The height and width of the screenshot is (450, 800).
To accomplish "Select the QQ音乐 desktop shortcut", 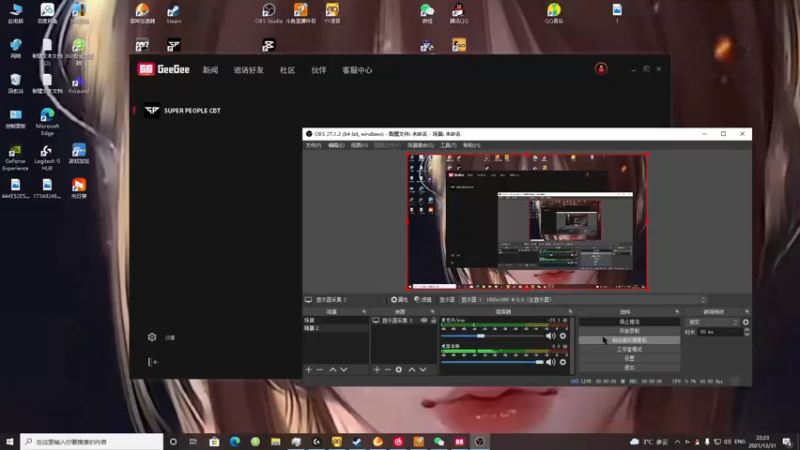I will (554, 13).
